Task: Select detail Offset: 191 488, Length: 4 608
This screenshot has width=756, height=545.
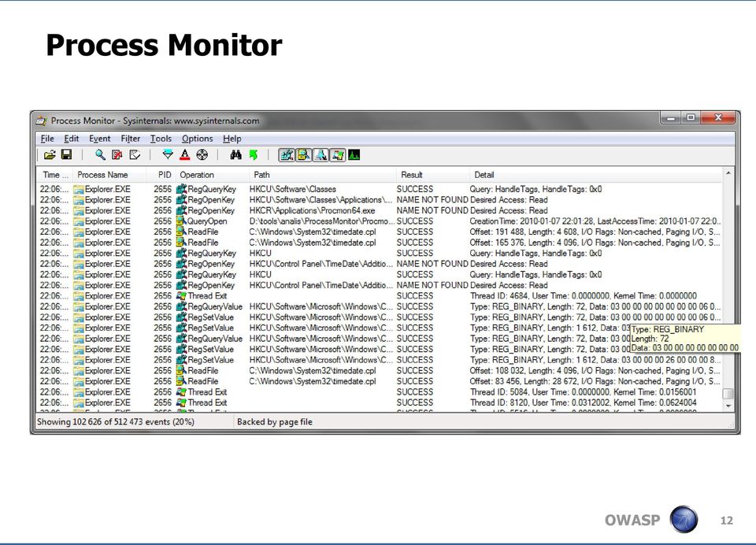Action: [595, 232]
